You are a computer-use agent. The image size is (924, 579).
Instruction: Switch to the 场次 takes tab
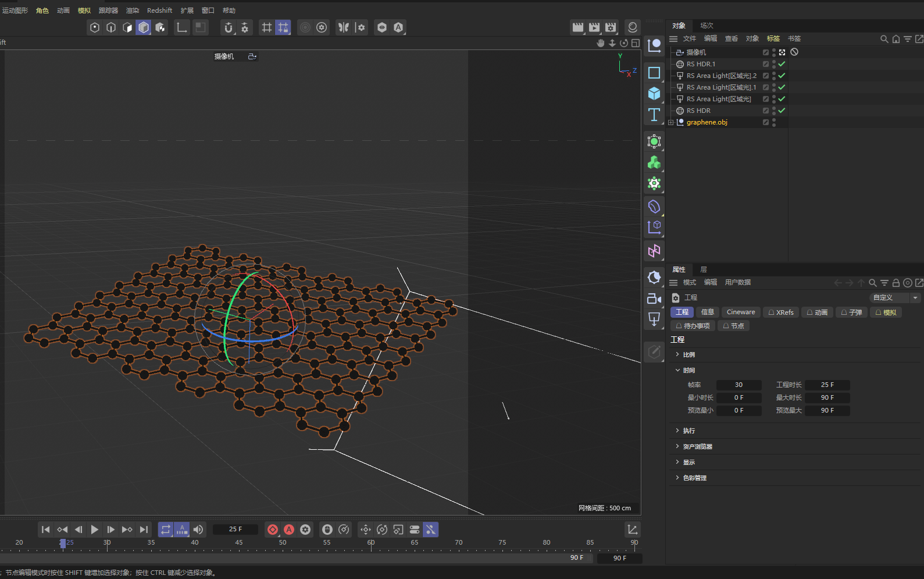click(x=707, y=26)
